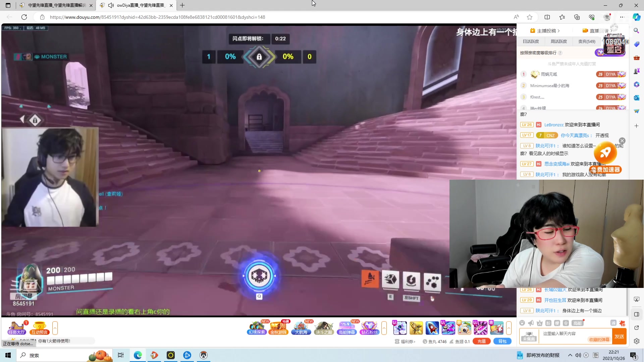Open the Edge sidebar tools briefcase
Image resolution: width=644 pixels, height=362 pixels.
636,58
